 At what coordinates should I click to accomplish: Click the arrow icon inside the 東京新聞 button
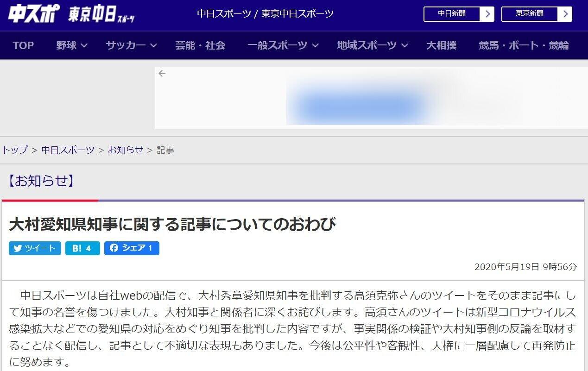[565, 14]
